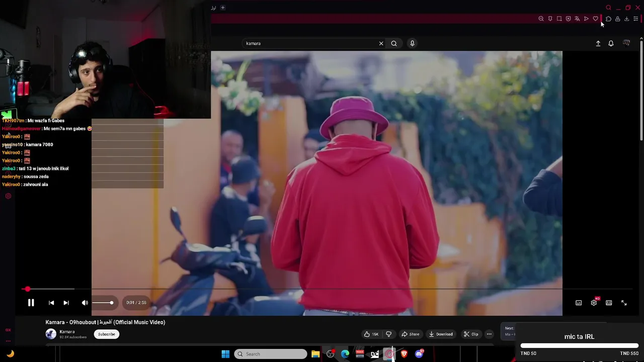Screen dimensions: 644x362
Task: Click the Download button under the video
Action: (441, 334)
